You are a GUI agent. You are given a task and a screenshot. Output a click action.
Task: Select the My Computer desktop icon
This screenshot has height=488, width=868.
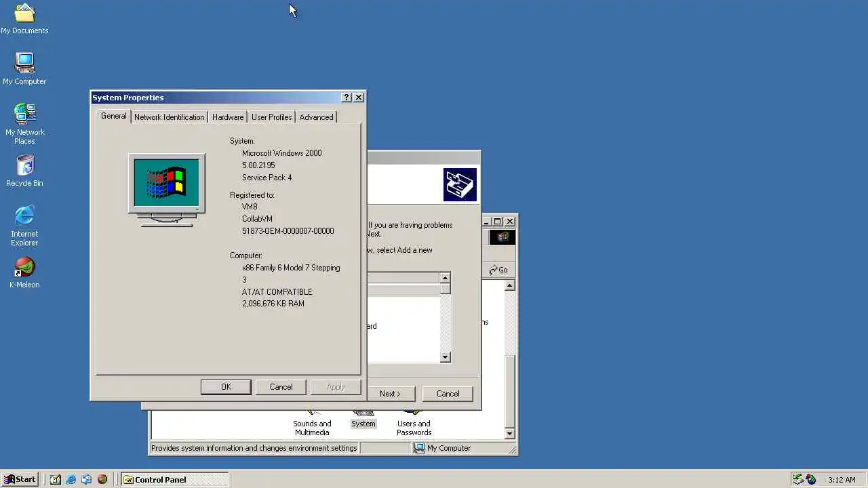(24, 68)
